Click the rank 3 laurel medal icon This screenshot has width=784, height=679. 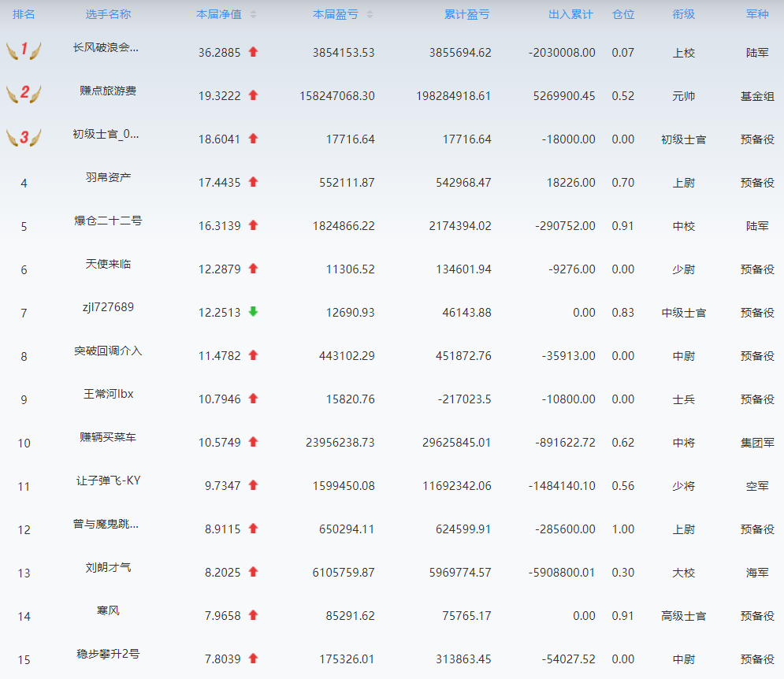(x=24, y=137)
